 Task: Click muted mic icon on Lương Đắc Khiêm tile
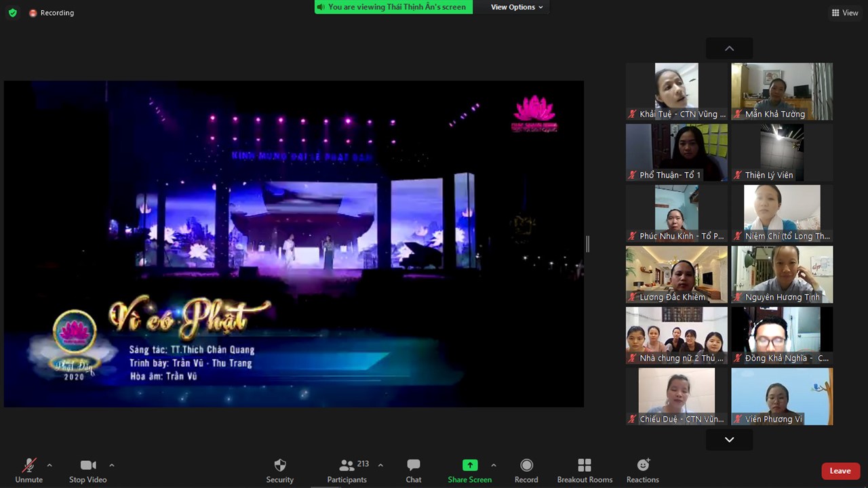(x=633, y=297)
